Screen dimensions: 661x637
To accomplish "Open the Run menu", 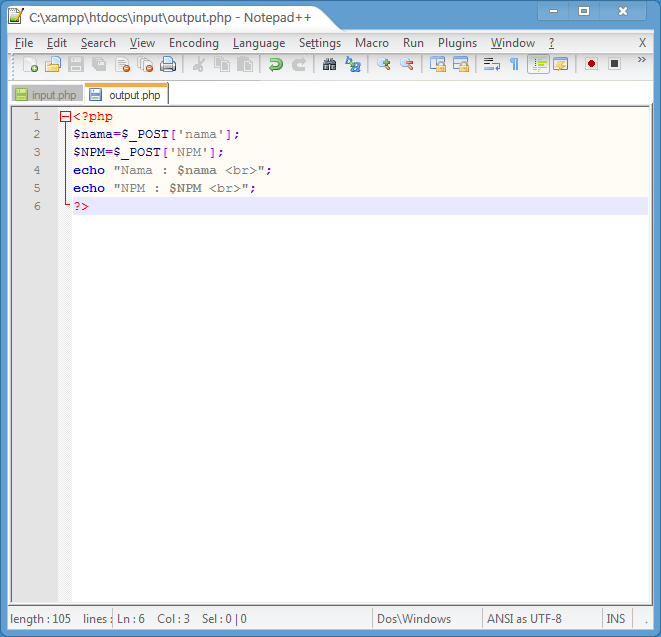I will [x=413, y=43].
